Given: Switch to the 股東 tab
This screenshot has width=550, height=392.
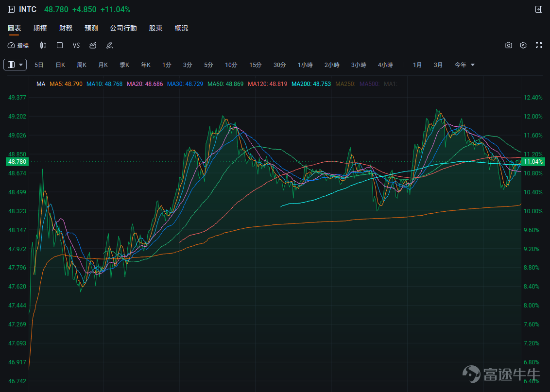Looking at the screenshot, I should coord(155,28).
